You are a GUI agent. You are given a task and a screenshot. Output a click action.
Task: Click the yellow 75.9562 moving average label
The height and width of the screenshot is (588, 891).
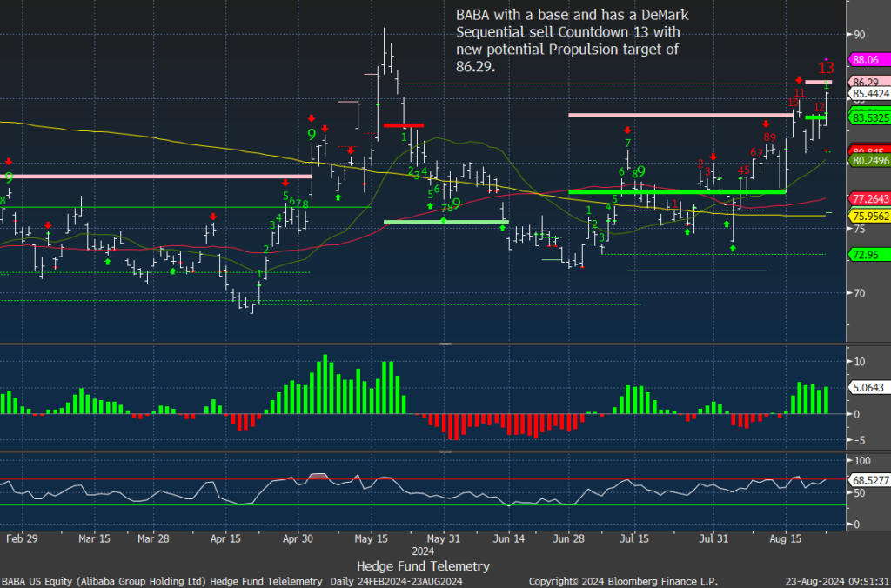869,216
